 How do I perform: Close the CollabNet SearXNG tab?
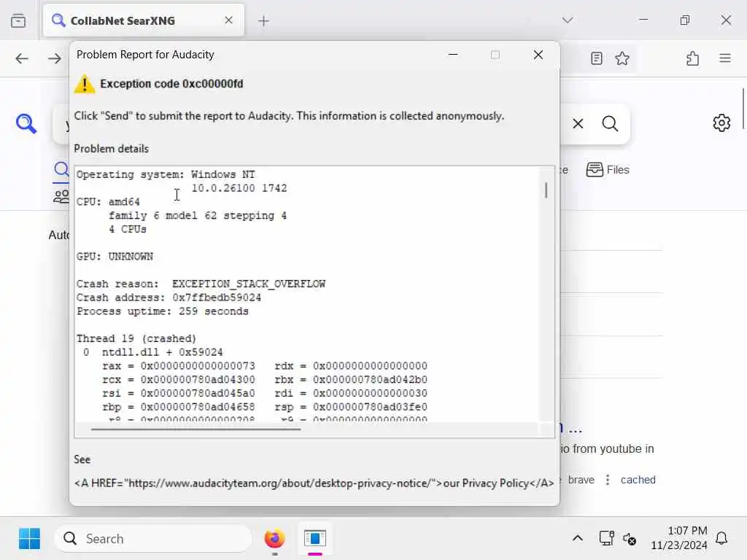tap(228, 20)
